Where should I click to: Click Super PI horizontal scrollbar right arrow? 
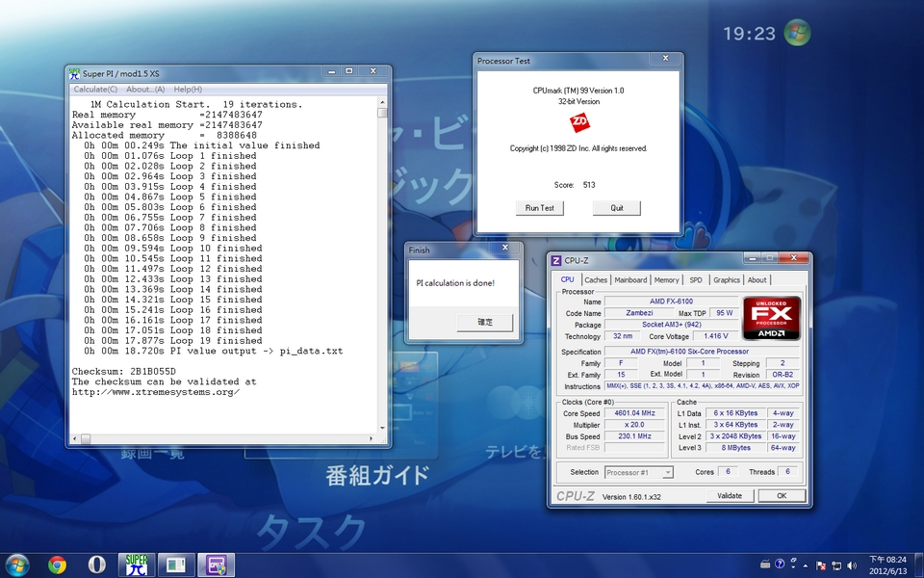pos(372,439)
